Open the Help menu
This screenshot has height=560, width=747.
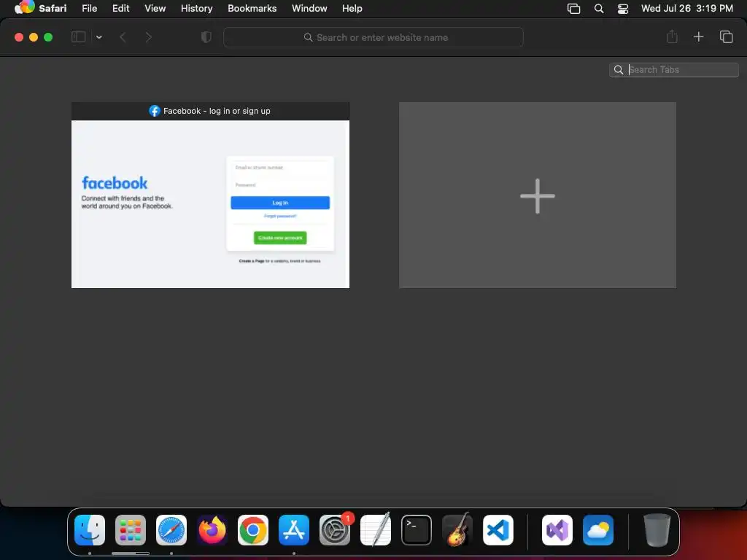click(352, 8)
